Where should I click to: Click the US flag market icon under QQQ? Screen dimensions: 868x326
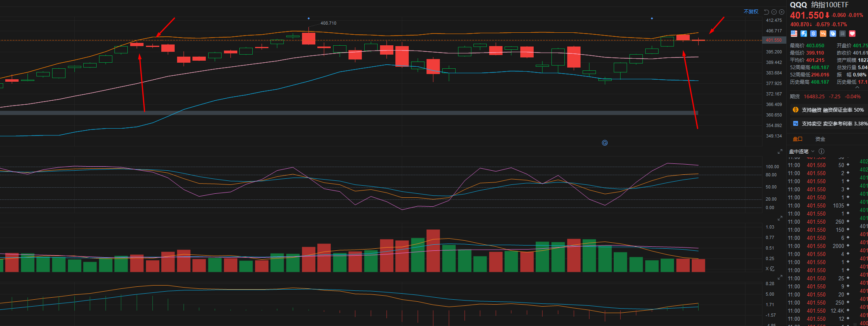794,34
